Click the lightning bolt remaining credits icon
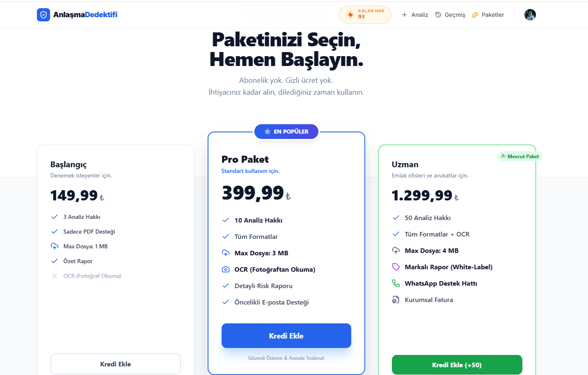This screenshot has height=375, width=588. tap(350, 15)
